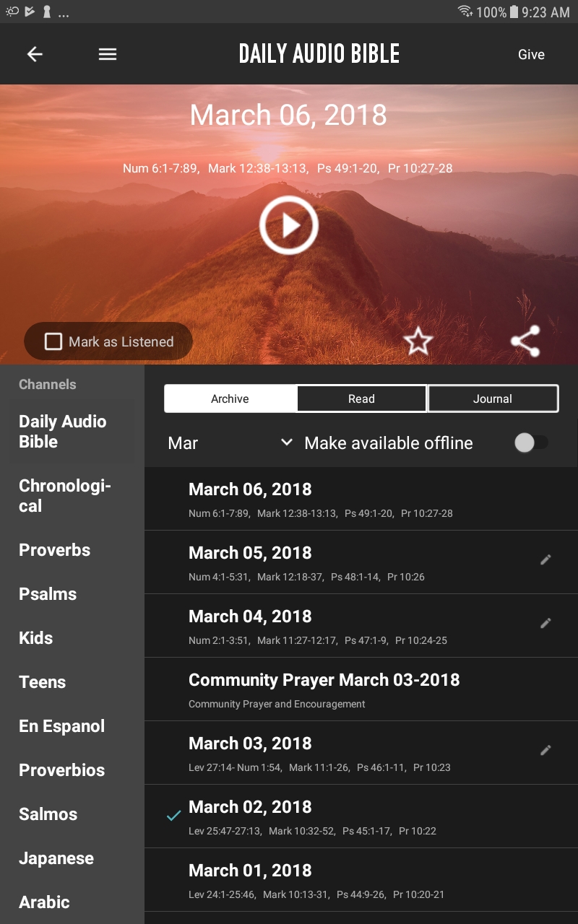Play the March 06 episode audio
This screenshot has width=578, height=924.
click(x=288, y=225)
